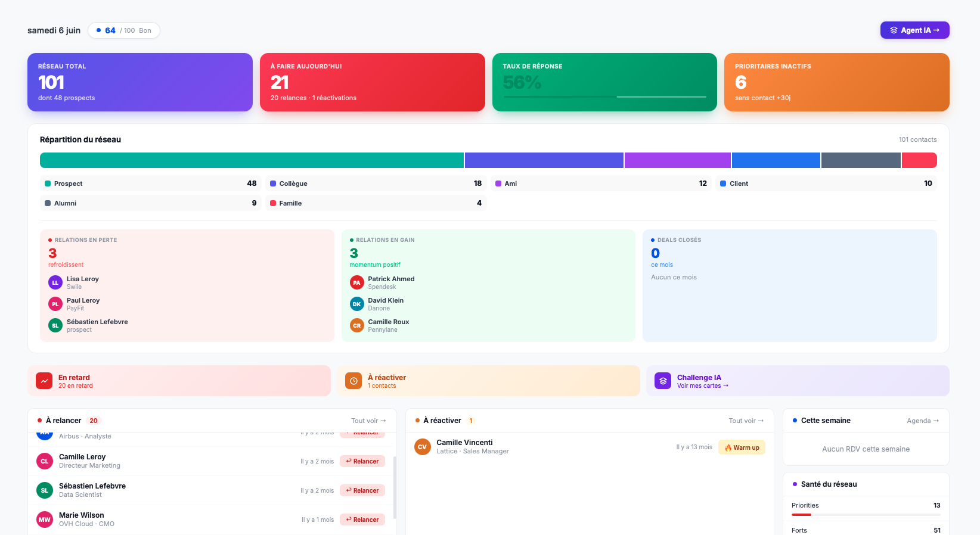Screen dimensions: 980x535
Task: Open the Agent IA button
Action: click(x=914, y=30)
